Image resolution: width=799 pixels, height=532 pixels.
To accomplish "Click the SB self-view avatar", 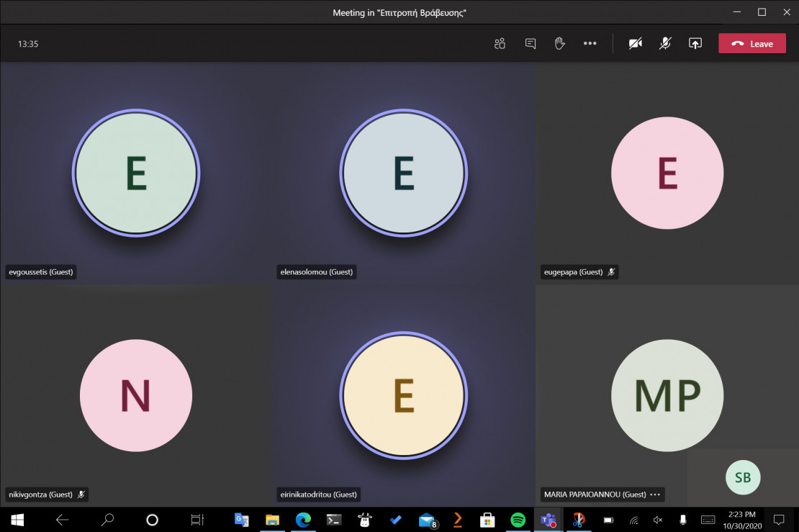I will pyautogui.click(x=742, y=477).
